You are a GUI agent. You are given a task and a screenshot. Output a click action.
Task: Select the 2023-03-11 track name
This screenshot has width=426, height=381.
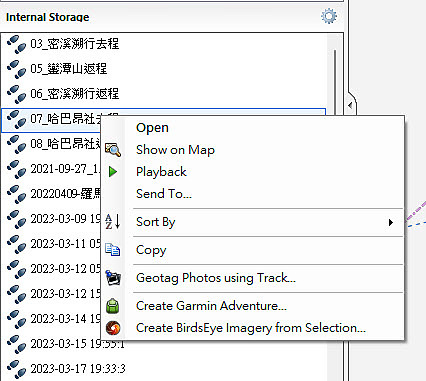click(66, 244)
